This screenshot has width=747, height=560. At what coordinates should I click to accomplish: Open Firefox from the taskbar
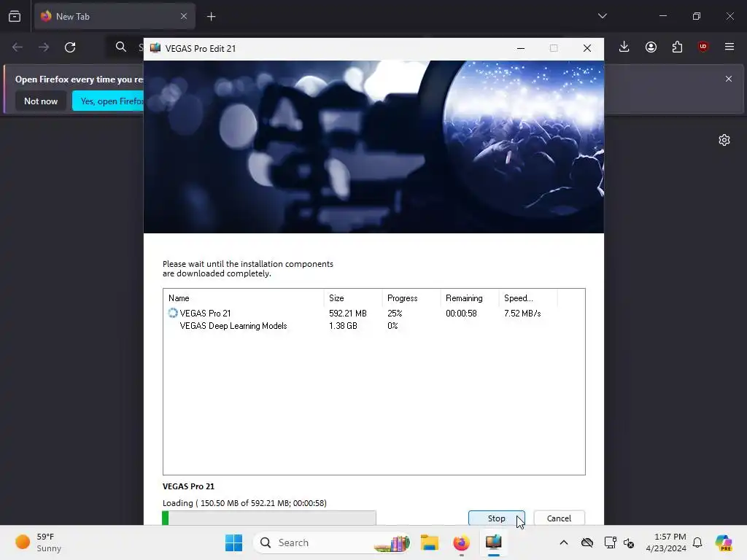(461, 542)
